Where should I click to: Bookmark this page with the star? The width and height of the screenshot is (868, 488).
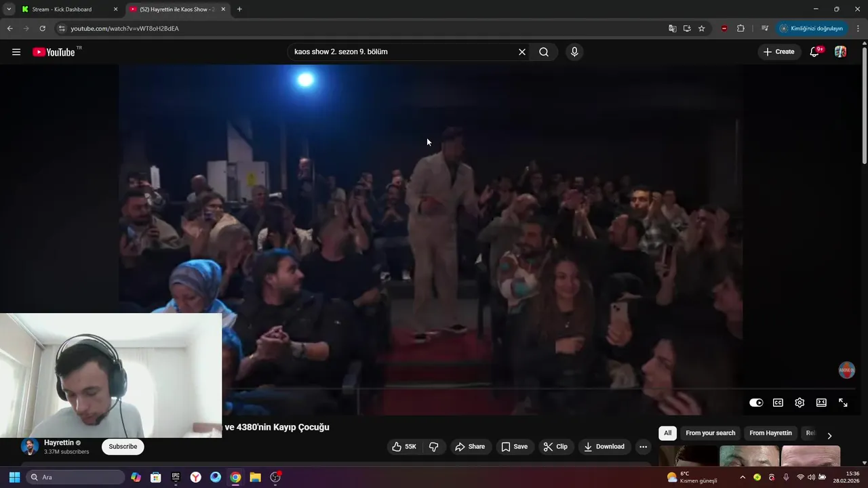(702, 28)
